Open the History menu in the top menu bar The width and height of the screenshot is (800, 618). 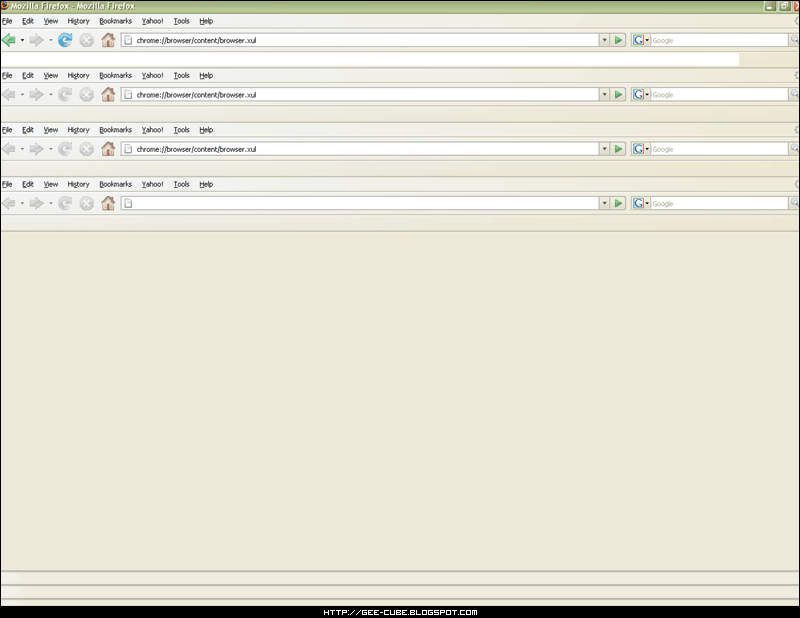[79, 21]
